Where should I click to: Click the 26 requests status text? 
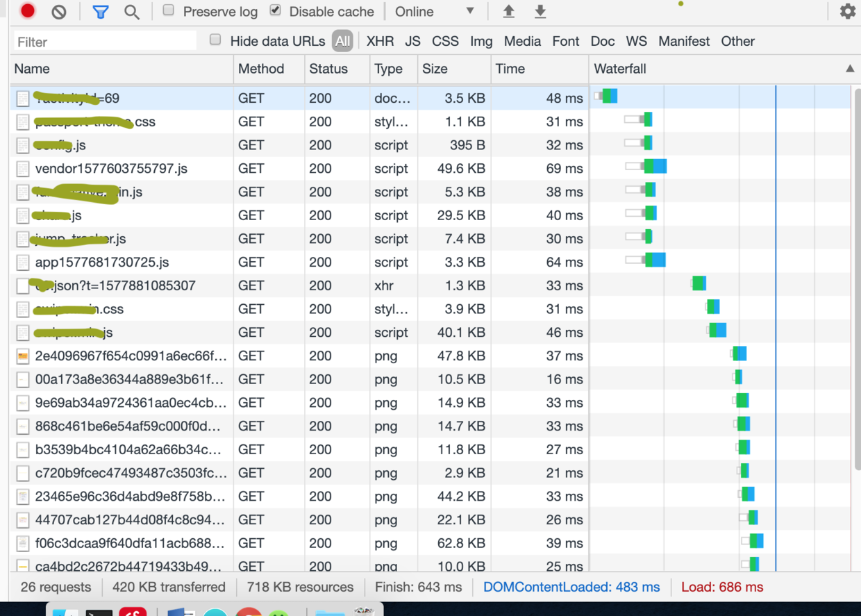56,587
